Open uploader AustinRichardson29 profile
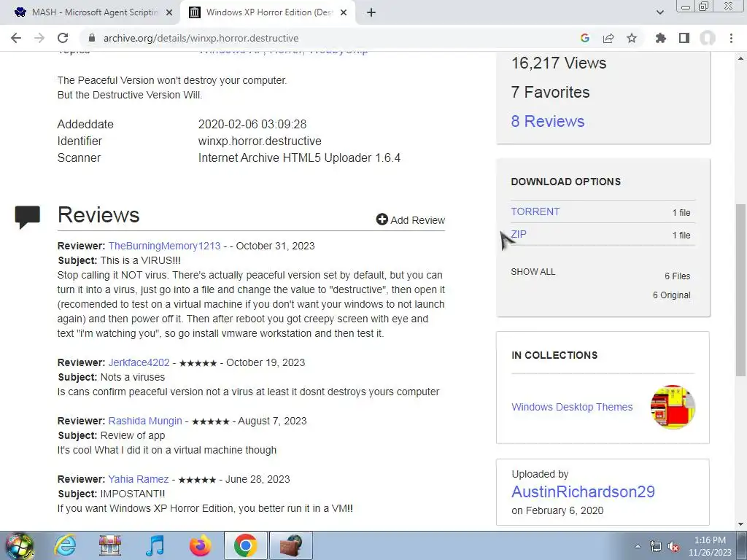The width and height of the screenshot is (747, 560). coord(583,491)
